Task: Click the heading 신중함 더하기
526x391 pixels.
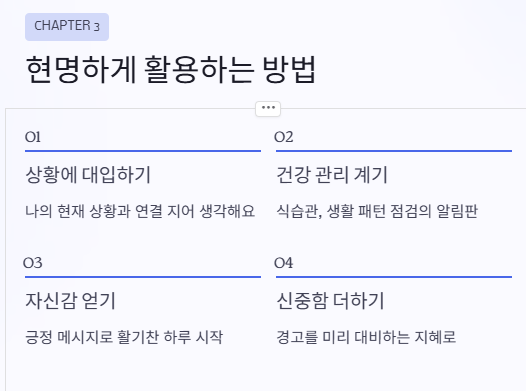Action: [330, 300]
